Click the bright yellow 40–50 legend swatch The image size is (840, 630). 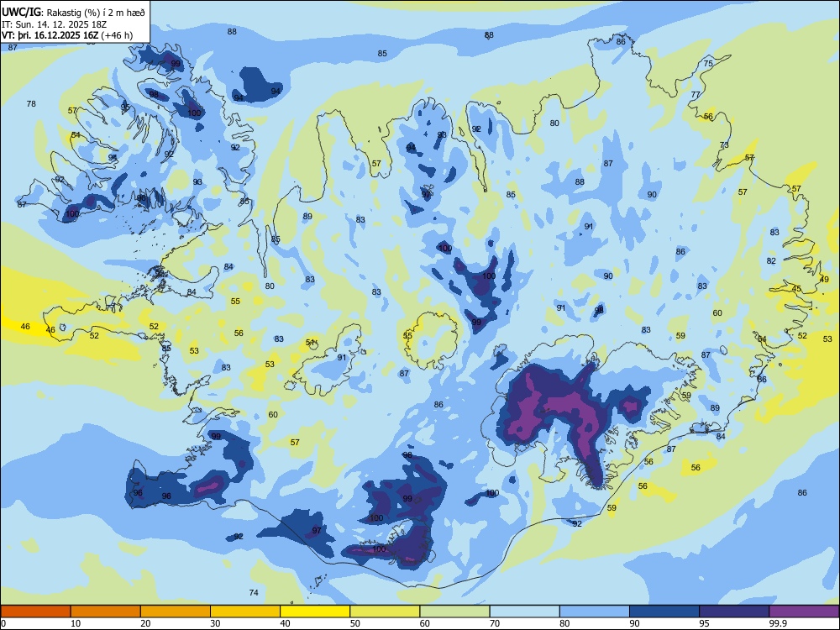[x=315, y=612]
